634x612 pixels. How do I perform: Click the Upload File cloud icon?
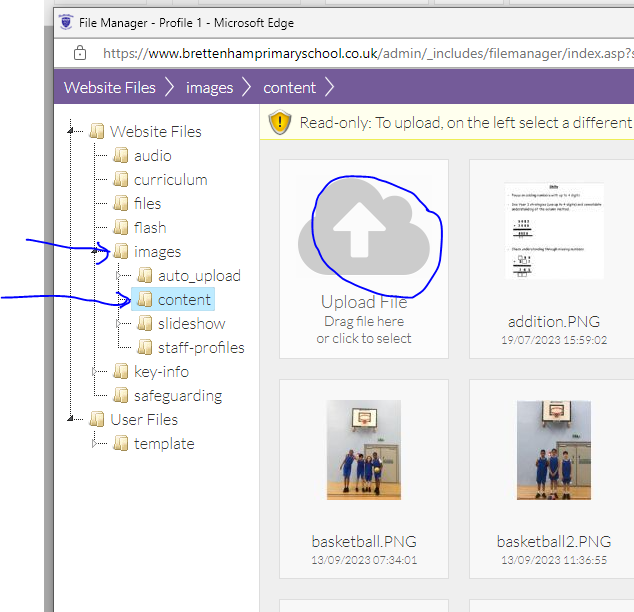point(364,227)
